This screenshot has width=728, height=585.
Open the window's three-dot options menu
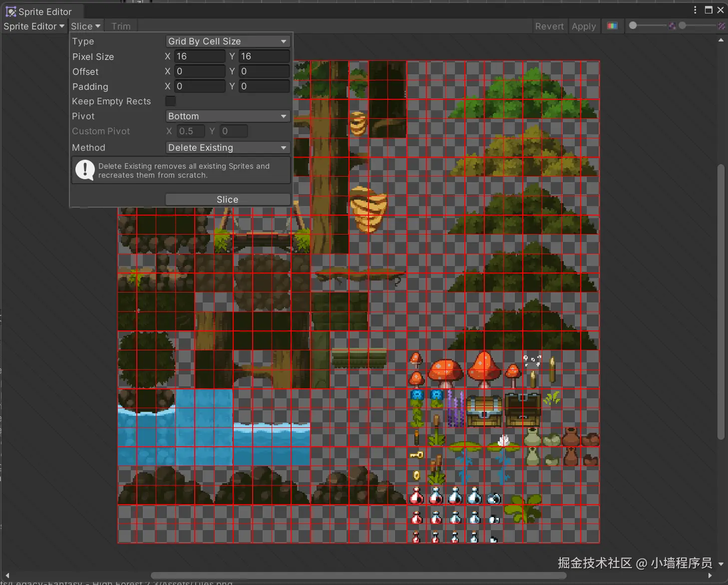pyautogui.click(x=695, y=10)
